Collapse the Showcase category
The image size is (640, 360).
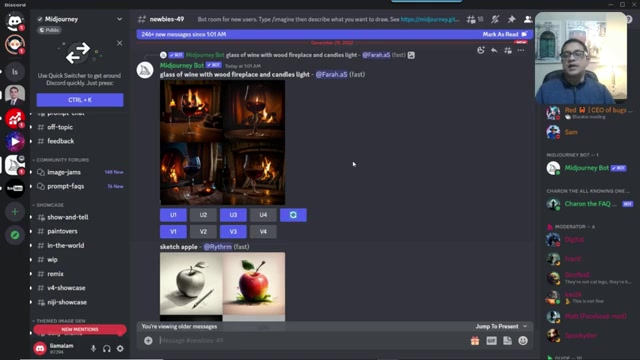click(50, 205)
